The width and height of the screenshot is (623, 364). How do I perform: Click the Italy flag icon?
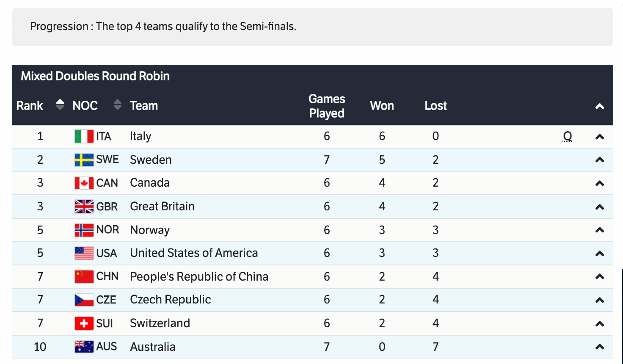click(84, 136)
